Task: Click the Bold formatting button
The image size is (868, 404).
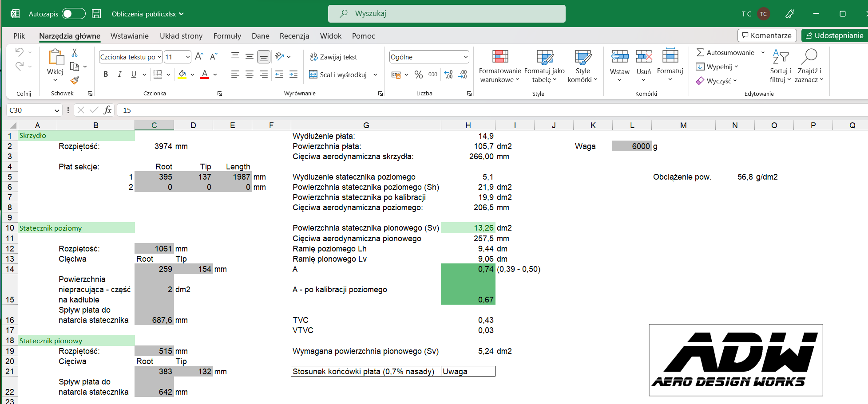Action: [106, 75]
